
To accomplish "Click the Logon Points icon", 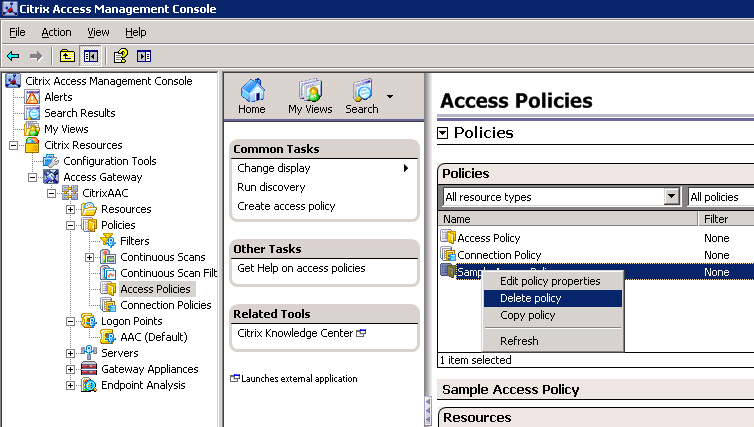I will (89, 321).
